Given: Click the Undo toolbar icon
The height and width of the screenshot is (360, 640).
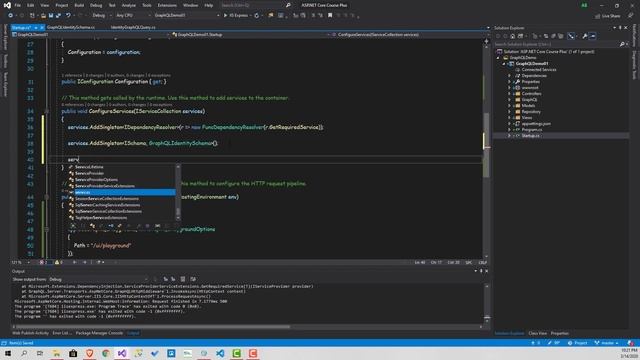Looking at the screenshot, I should tap(68, 16).
